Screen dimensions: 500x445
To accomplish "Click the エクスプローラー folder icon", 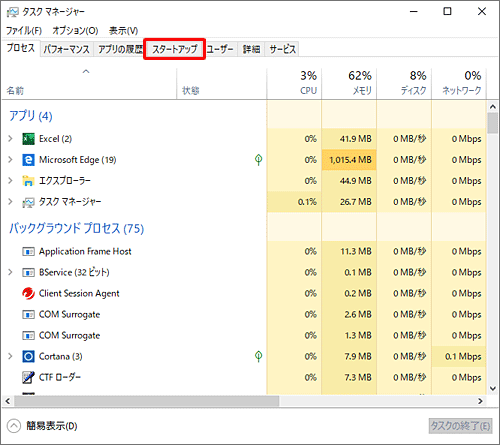I will tap(28, 181).
